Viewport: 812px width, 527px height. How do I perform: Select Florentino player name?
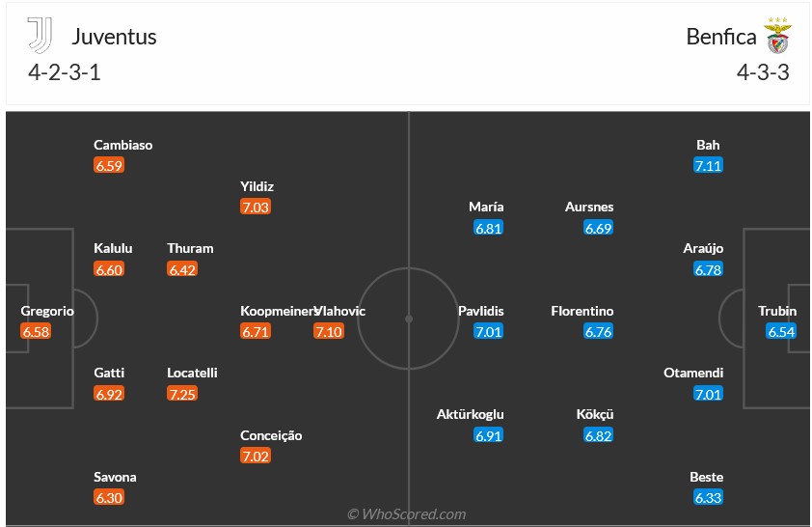[x=582, y=311]
